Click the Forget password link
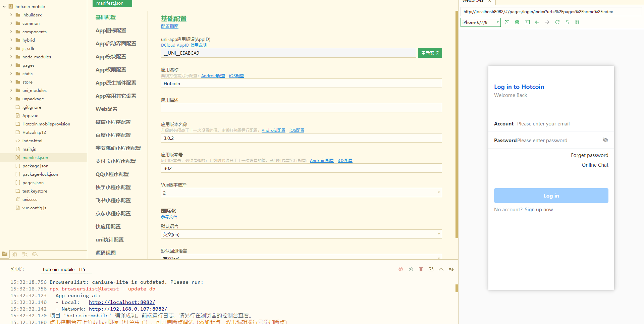Image resolution: width=644 pixels, height=324 pixels. click(590, 155)
